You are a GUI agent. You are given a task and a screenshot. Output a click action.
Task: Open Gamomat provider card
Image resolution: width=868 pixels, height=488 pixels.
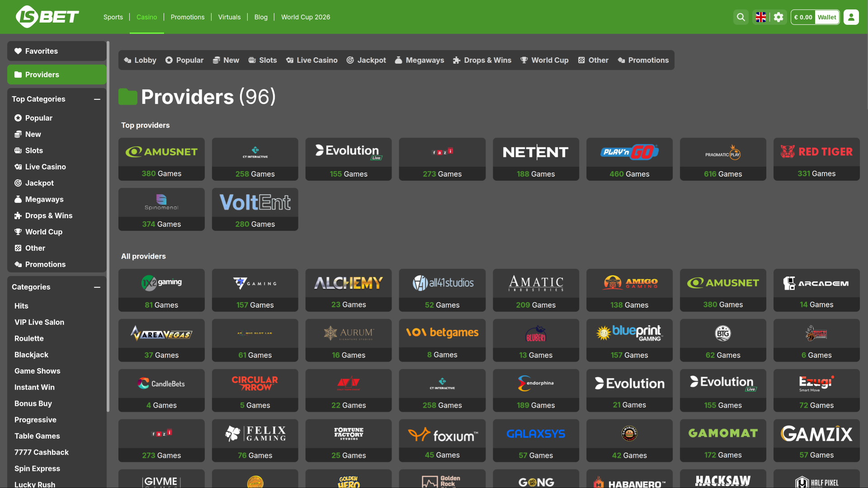tap(723, 441)
